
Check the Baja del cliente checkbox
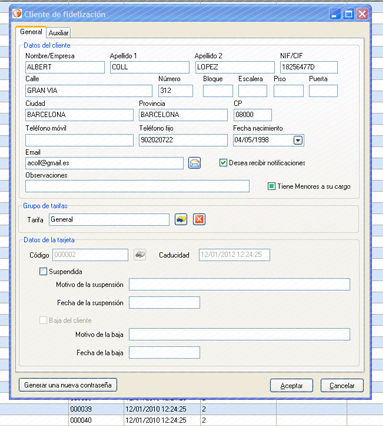click(x=43, y=320)
